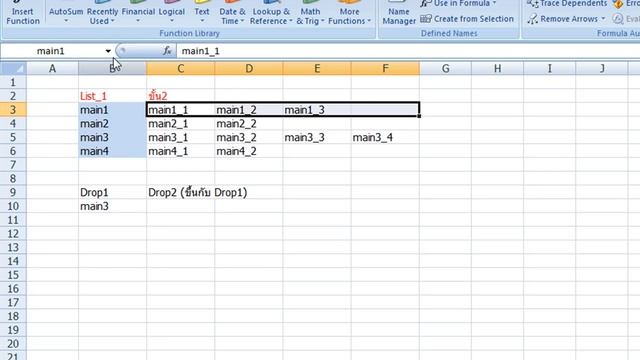This screenshot has width=640, height=360.
Task: Select column C header
Action: tap(180, 68)
